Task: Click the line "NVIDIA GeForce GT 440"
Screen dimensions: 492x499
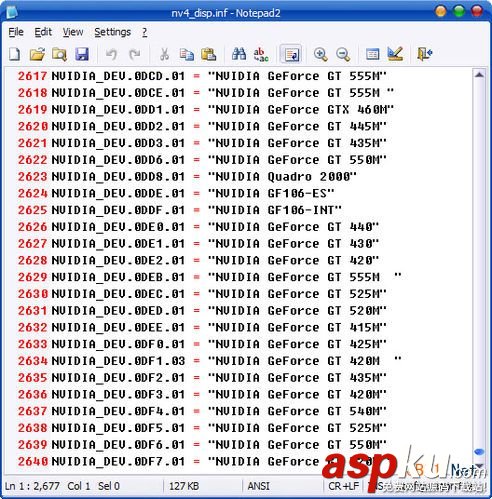Action: click(x=215, y=227)
